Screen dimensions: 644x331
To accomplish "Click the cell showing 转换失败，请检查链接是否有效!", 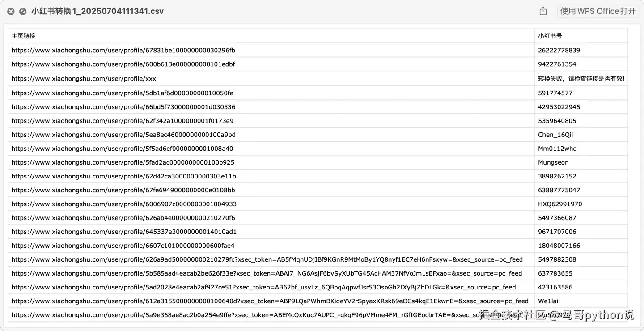I will point(581,78).
